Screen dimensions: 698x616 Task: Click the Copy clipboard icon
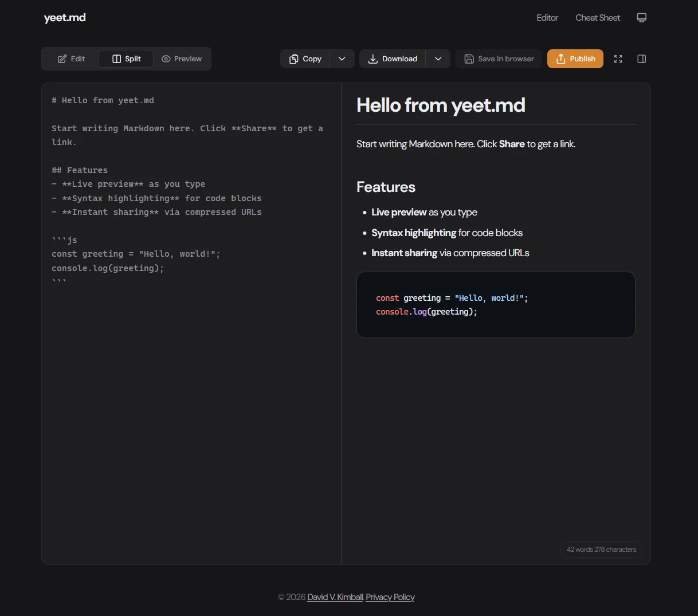point(294,59)
